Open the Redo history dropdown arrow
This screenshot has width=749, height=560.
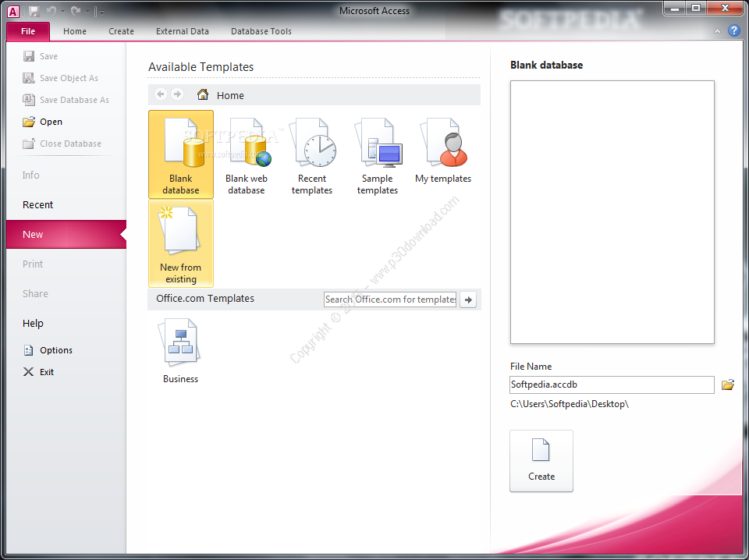coord(87,11)
